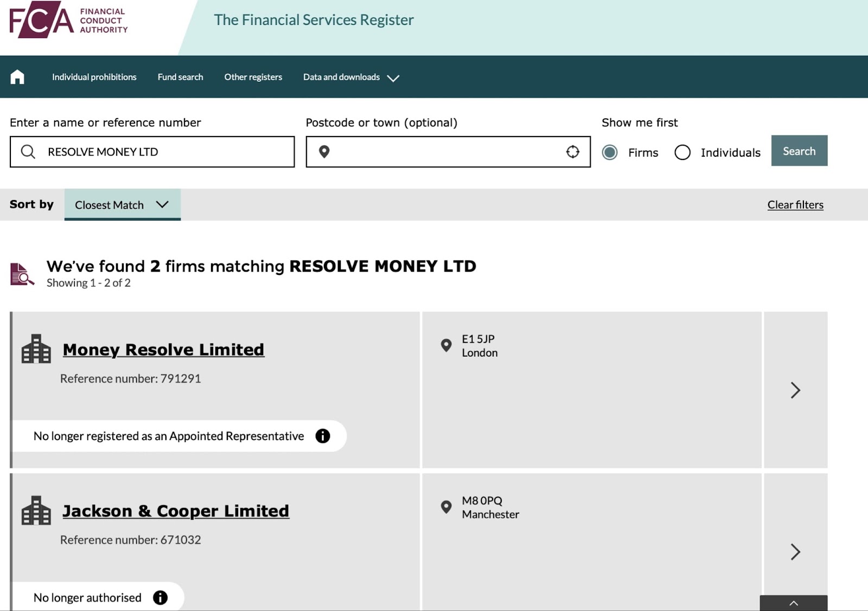Click location pin next to M8 0PQ
This screenshot has width=868, height=611.
(446, 507)
